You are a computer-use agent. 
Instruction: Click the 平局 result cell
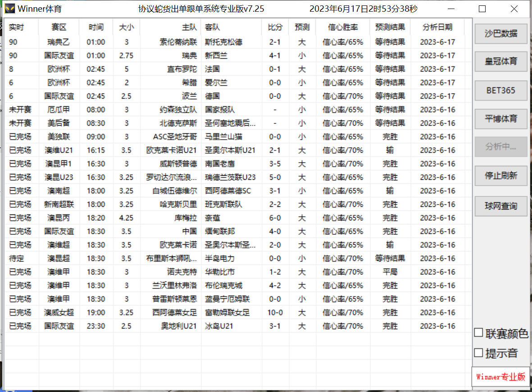(390, 272)
